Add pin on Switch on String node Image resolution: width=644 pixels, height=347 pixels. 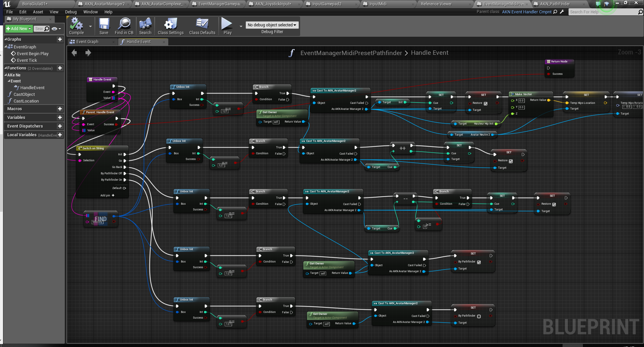[107, 195]
